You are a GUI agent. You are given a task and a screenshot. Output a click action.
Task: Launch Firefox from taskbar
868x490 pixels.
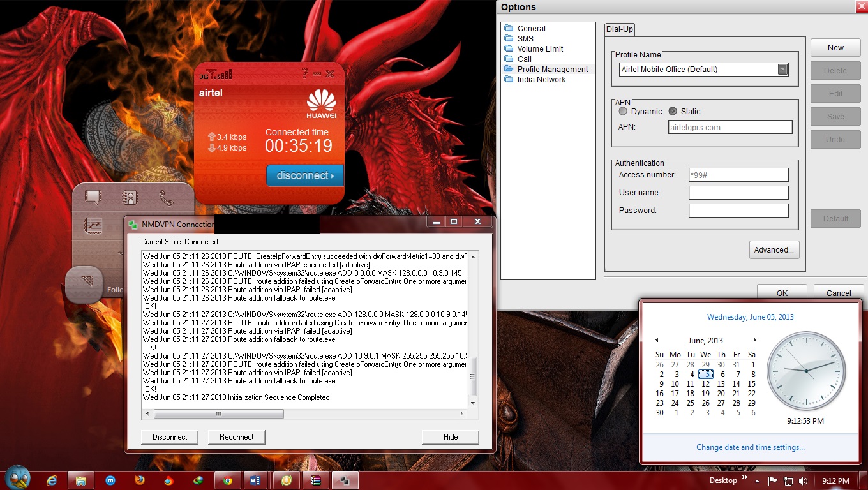[140, 480]
